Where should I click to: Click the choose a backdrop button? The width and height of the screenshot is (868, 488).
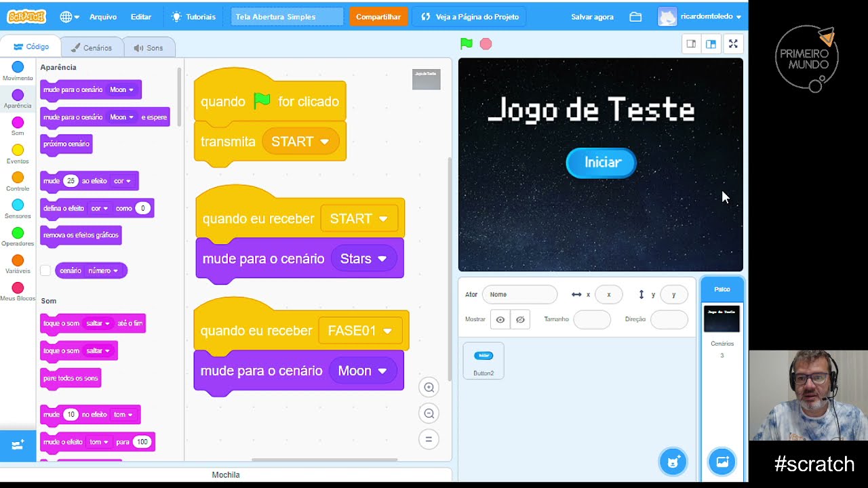[722, 462]
